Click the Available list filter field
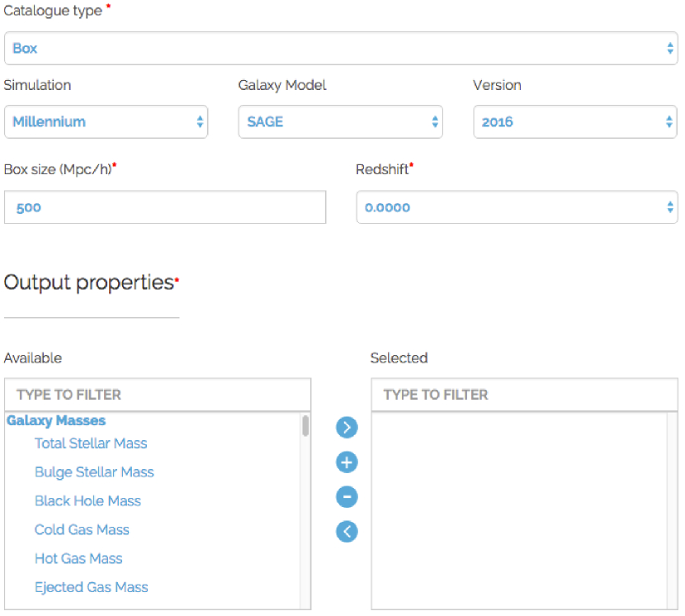Viewport: 685px width, 616px height. [x=158, y=395]
